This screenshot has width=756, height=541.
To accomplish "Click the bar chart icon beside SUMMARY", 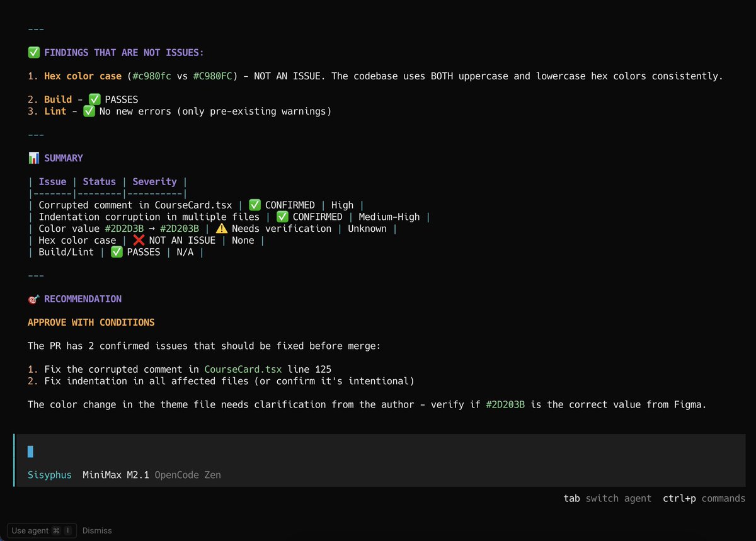I will point(33,158).
